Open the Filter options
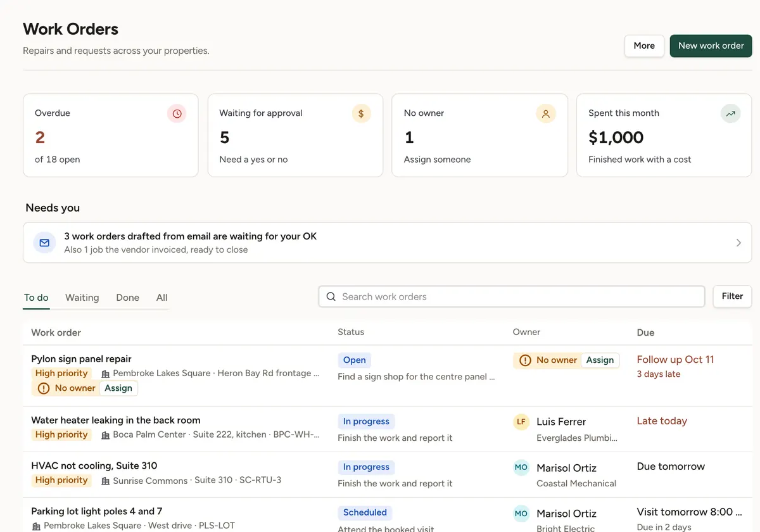Image resolution: width=760 pixels, height=532 pixels. [732, 296]
